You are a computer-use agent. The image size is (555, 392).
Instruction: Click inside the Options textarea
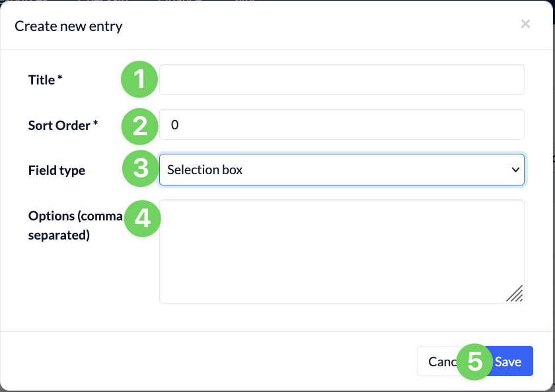click(342, 251)
